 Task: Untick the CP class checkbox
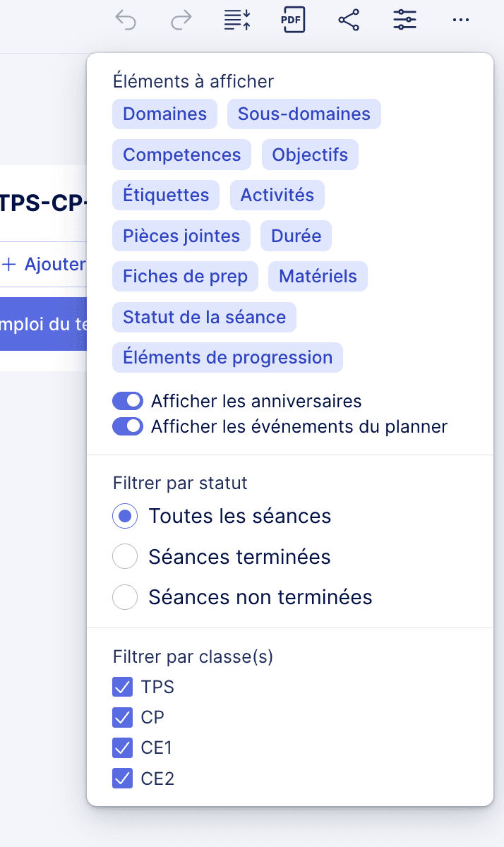pyautogui.click(x=123, y=717)
